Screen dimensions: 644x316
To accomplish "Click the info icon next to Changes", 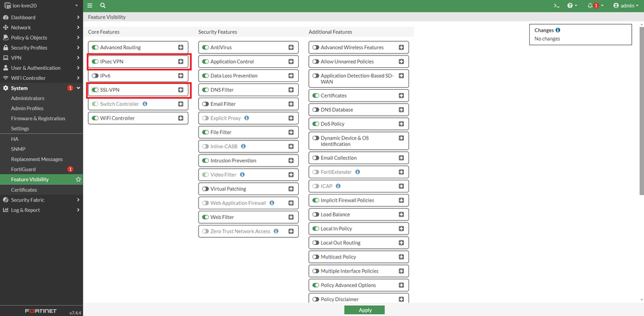I will [558, 30].
